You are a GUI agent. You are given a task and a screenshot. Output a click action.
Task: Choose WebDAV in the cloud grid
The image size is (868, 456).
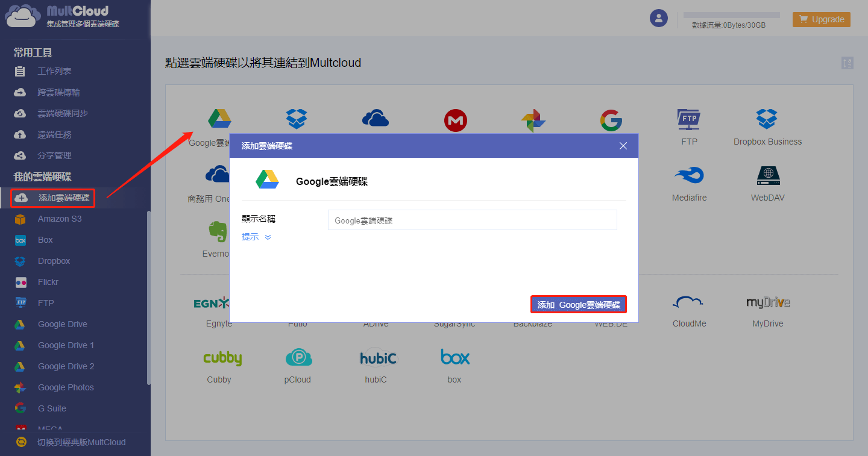(767, 184)
